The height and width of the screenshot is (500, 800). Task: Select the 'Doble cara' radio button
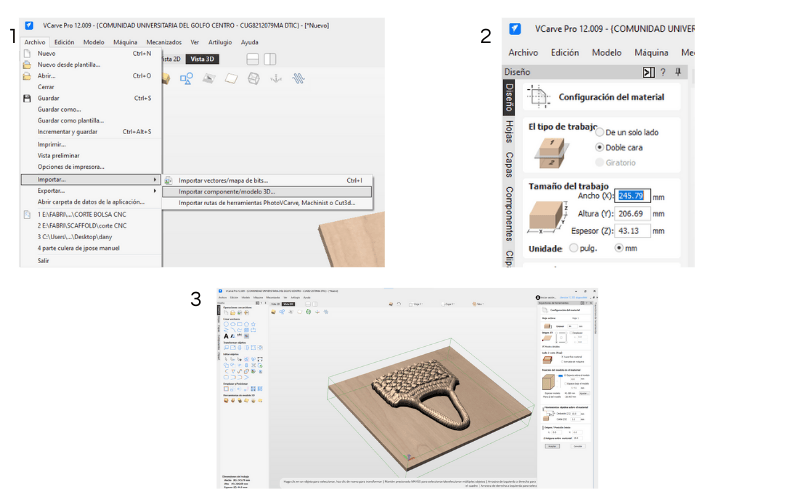599,146
